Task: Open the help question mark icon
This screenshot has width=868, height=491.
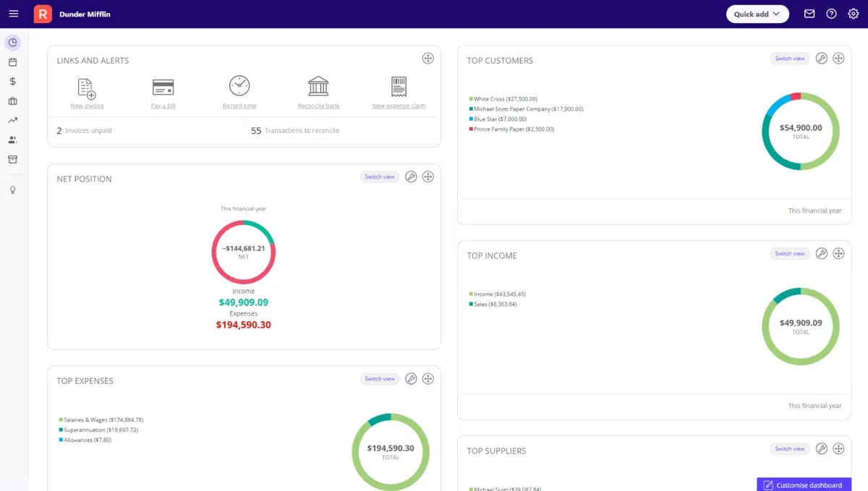Action: tap(831, 14)
